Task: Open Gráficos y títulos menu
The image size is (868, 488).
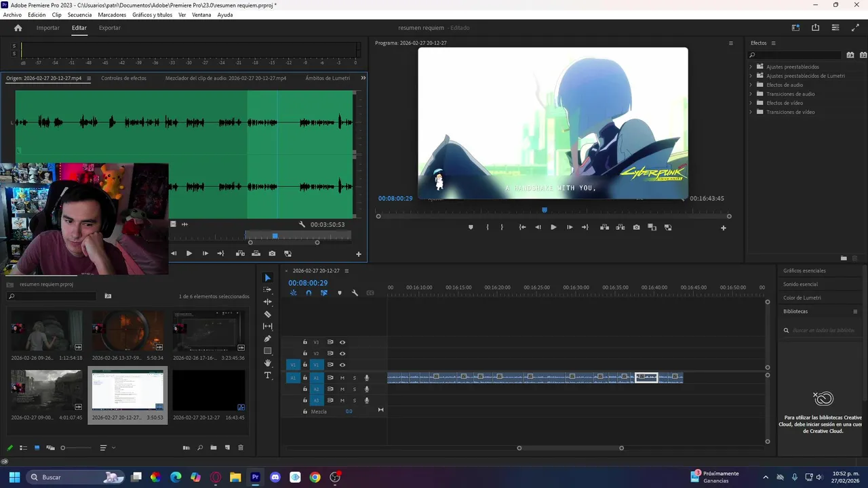Action: (152, 15)
